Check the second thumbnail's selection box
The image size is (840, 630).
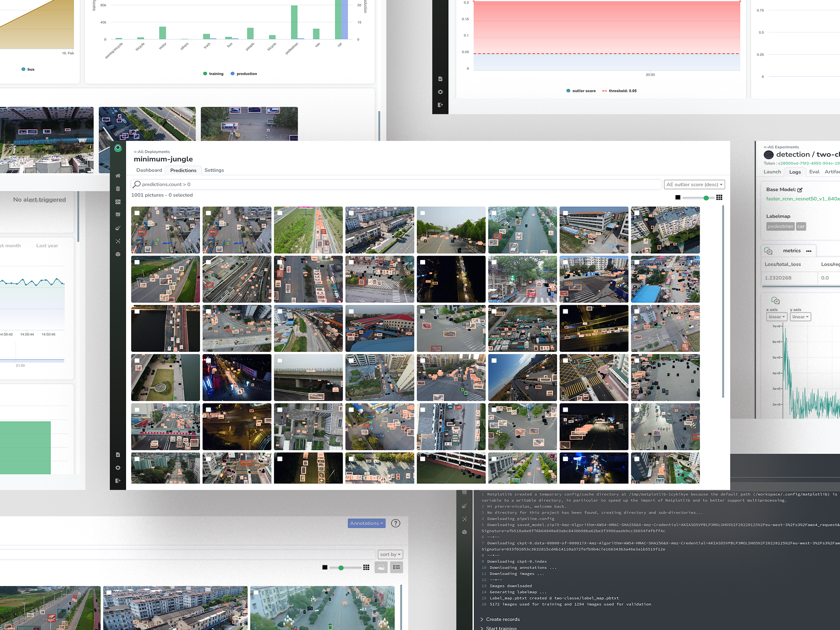209,213
